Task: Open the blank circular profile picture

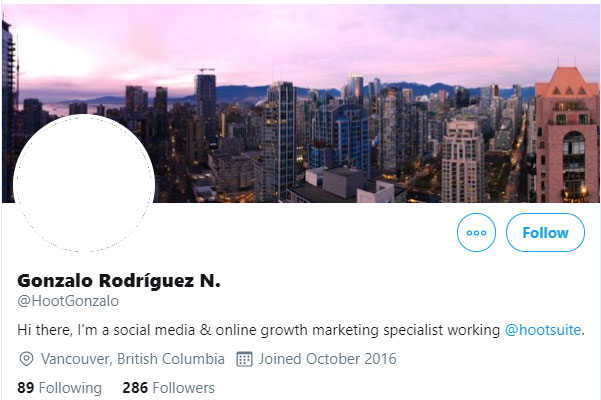Action: pyautogui.click(x=84, y=183)
